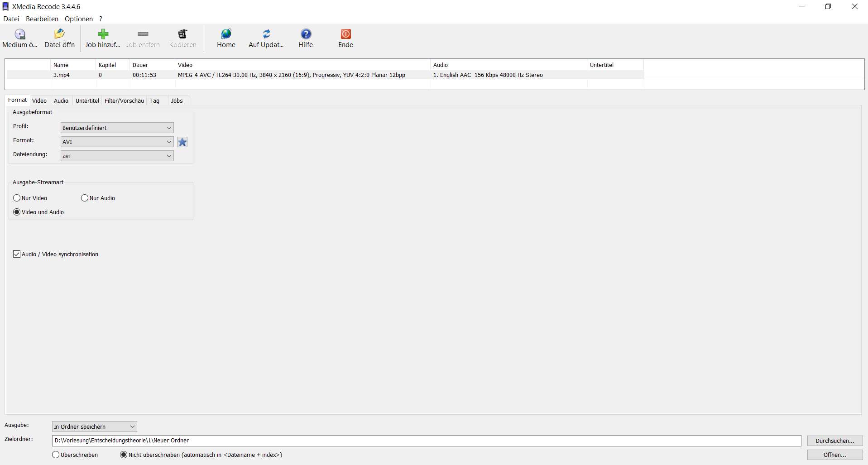The width and height of the screenshot is (868, 465).
Task: Expand the Profil dropdown
Action: pos(117,128)
